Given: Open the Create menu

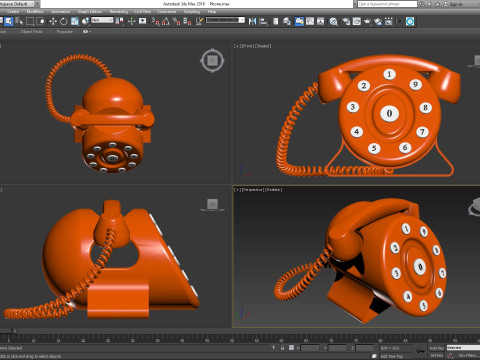Looking at the screenshot, I should [13, 12].
